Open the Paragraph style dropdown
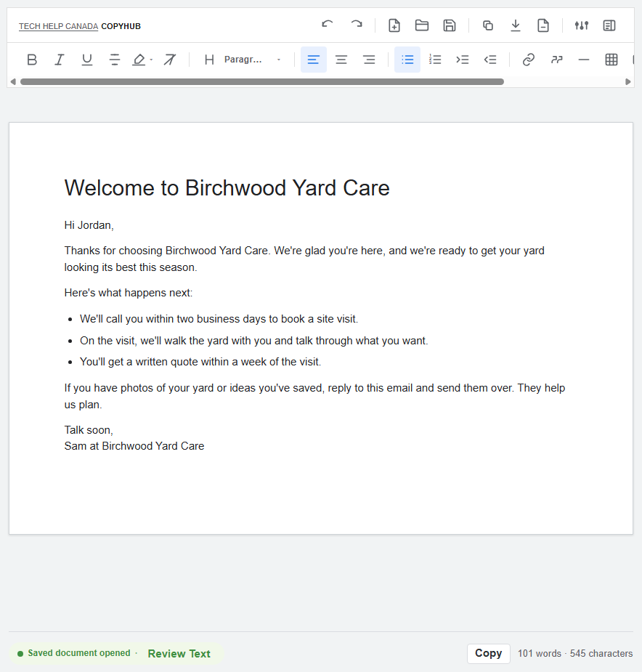The image size is (642, 672). 252,60
